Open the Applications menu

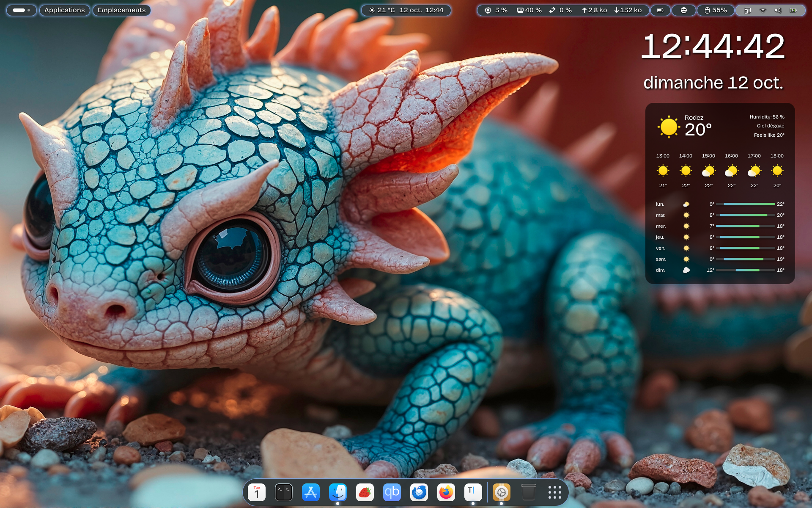pyautogui.click(x=64, y=10)
